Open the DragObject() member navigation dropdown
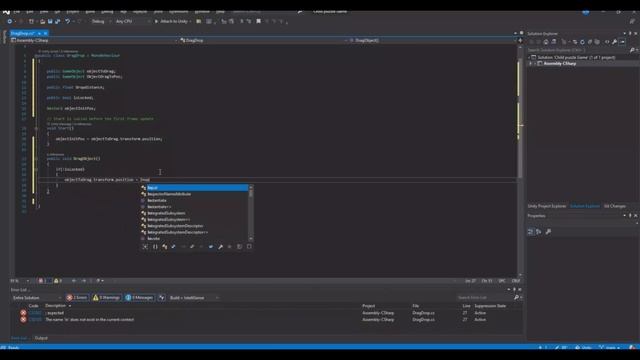This screenshot has height=360, width=640. [433, 40]
